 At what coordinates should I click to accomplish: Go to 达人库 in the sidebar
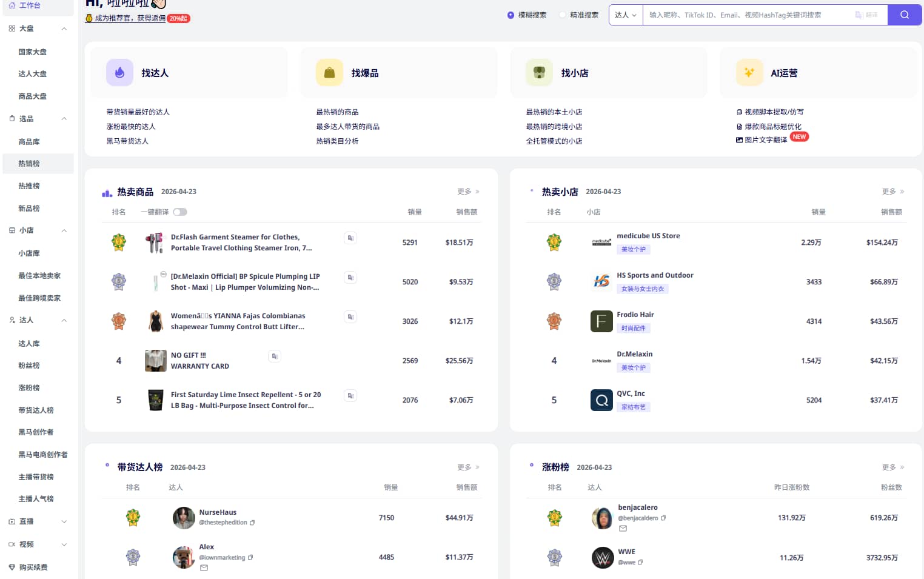29,344
